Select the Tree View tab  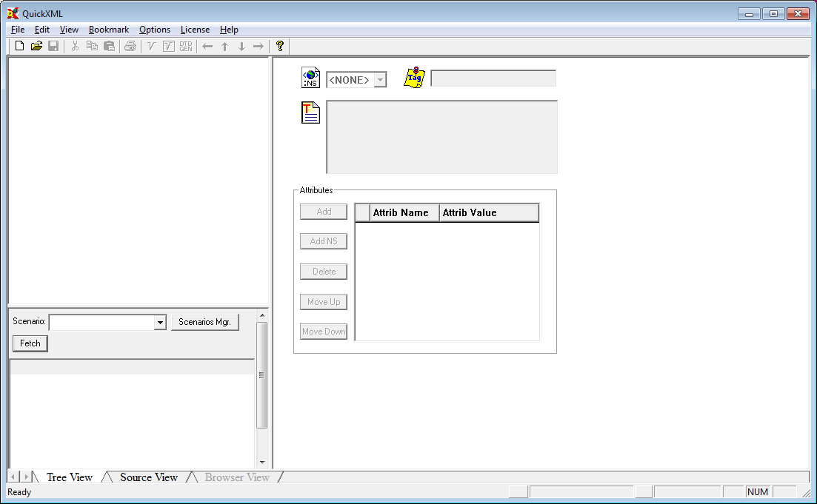pos(70,477)
